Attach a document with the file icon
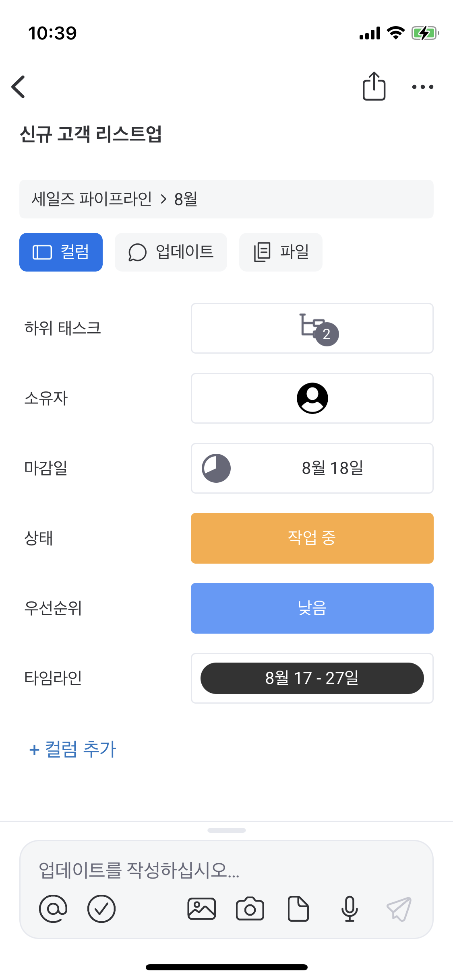The height and width of the screenshot is (980, 453). pyautogui.click(x=298, y=909)
